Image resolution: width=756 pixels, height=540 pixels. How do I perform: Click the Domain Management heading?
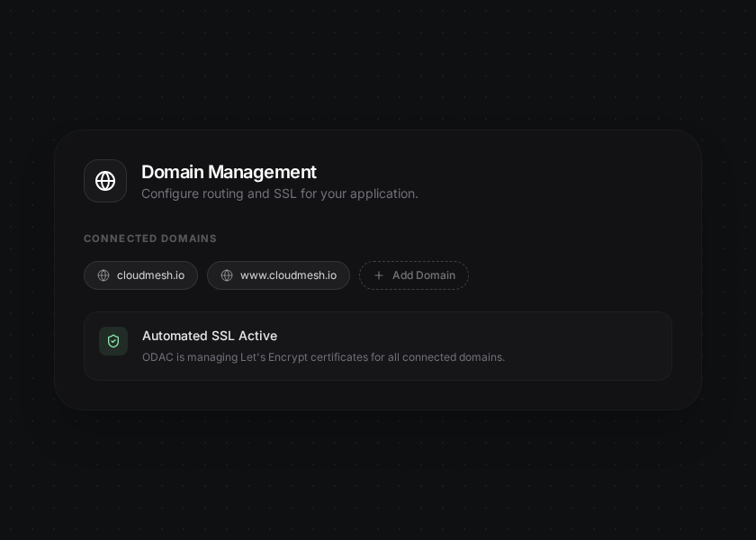click(229, 172)
